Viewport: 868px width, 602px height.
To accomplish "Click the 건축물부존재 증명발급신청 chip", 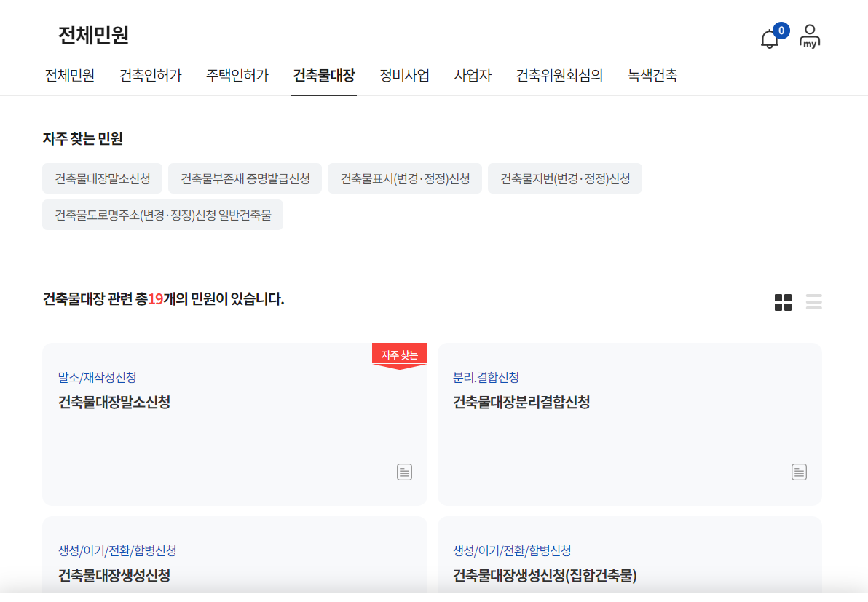I will pyautogui.click(x=245, y=179).
